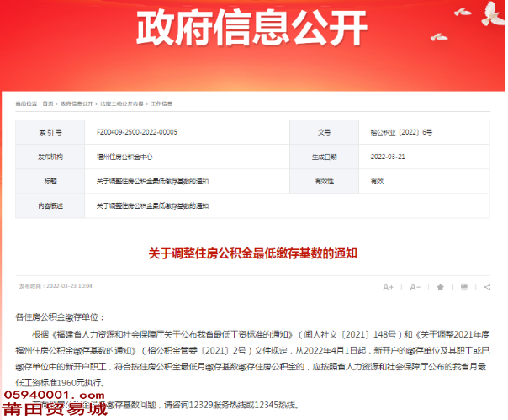The image size is (508, 420).
Task: Click the star favorite icon
Action: pos(439,287)
